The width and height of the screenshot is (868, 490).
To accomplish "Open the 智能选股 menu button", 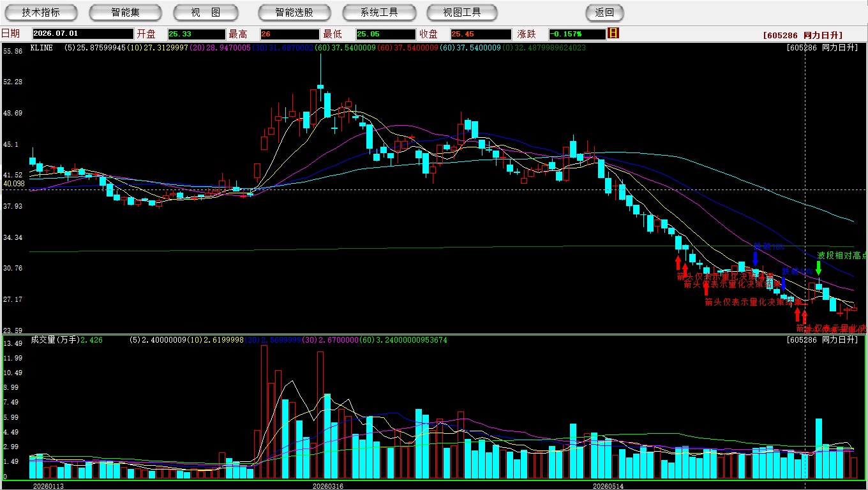I will point(294,12).
